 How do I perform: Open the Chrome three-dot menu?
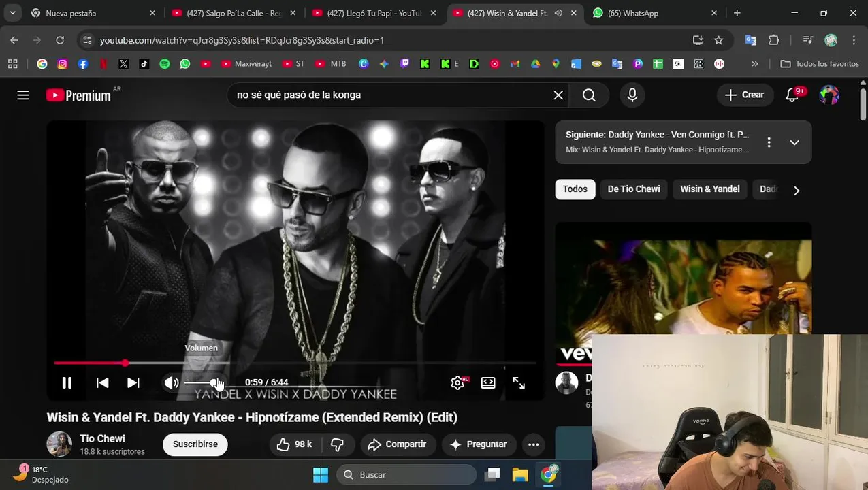coord(854,40)
